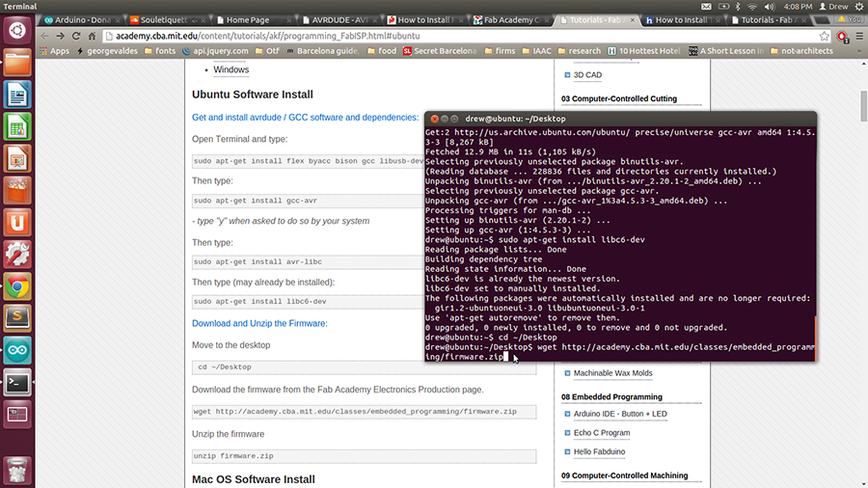Open system gear session menu
Screen dimensions: 868x488
[859, 7]
